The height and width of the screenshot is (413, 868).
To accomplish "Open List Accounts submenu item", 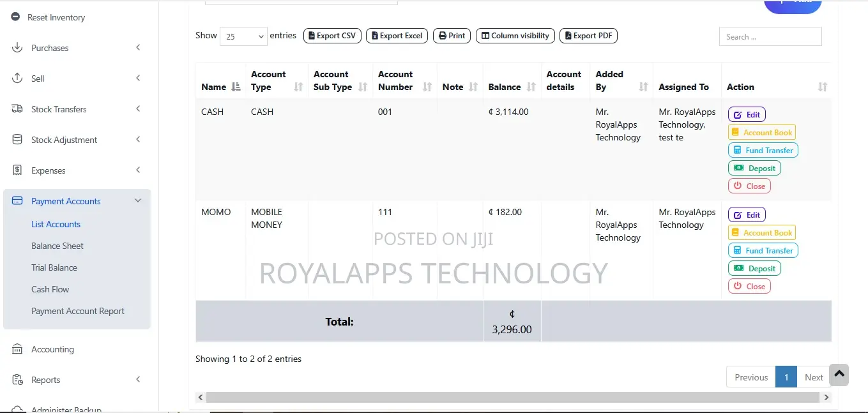I will click(x=56, y=224).
